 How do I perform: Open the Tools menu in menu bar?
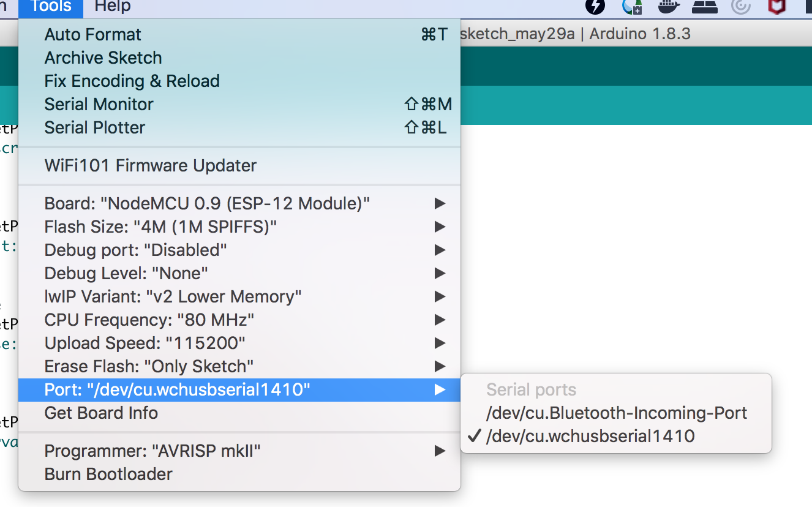pyautogui.click(x=51, y=7)
